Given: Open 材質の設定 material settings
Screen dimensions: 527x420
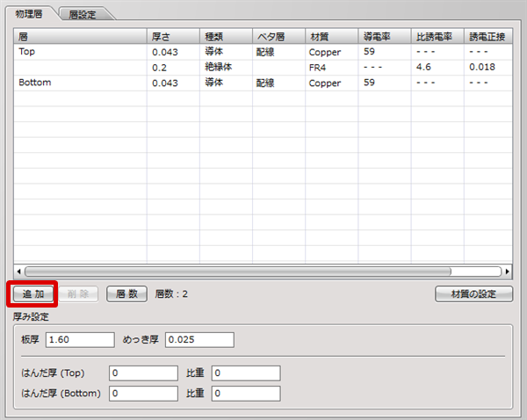Looking at the screenshot, I should [473, 293].
